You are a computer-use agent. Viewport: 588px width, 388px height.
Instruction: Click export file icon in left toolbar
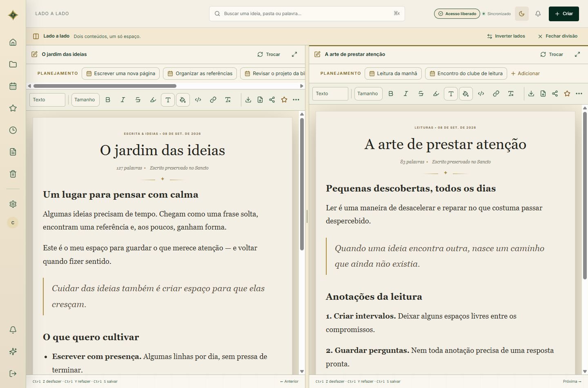click(260, 100)
